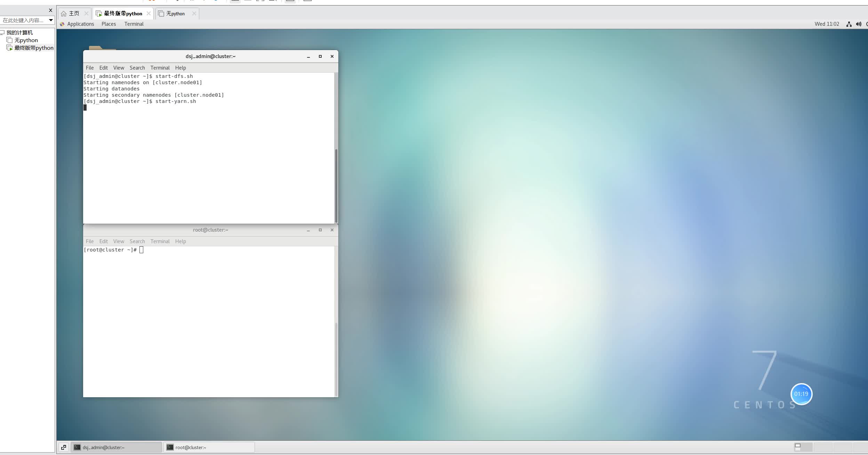This screenshot has height=455, width=868.
Task: Open the Places menu
Action: (108, 24)
